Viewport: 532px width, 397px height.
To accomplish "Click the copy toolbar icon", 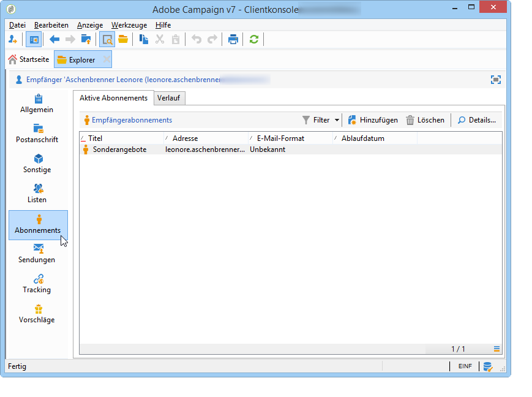I will (143, 39).
